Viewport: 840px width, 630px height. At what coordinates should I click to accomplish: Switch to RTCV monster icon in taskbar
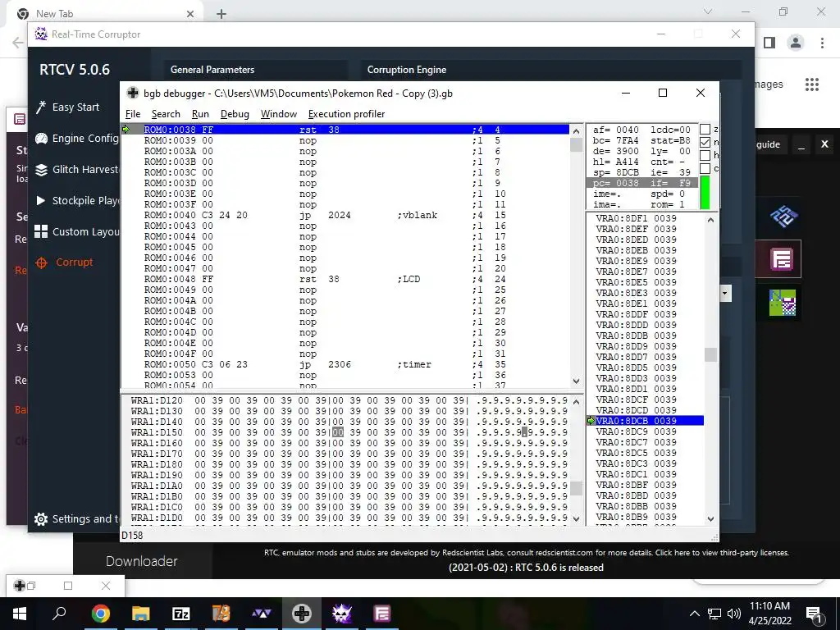click(342, 614)
